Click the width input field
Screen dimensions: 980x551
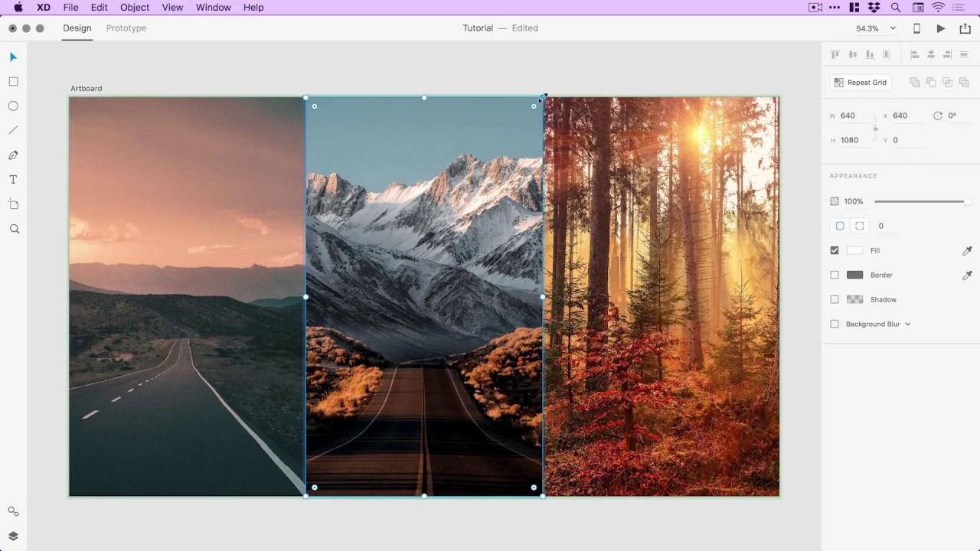[854, 116]
